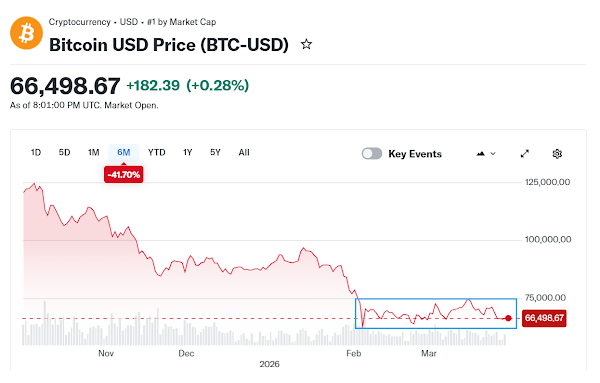600x383 pixels.
Task: Click the -41.70% change badge
Action: point(124,174)
